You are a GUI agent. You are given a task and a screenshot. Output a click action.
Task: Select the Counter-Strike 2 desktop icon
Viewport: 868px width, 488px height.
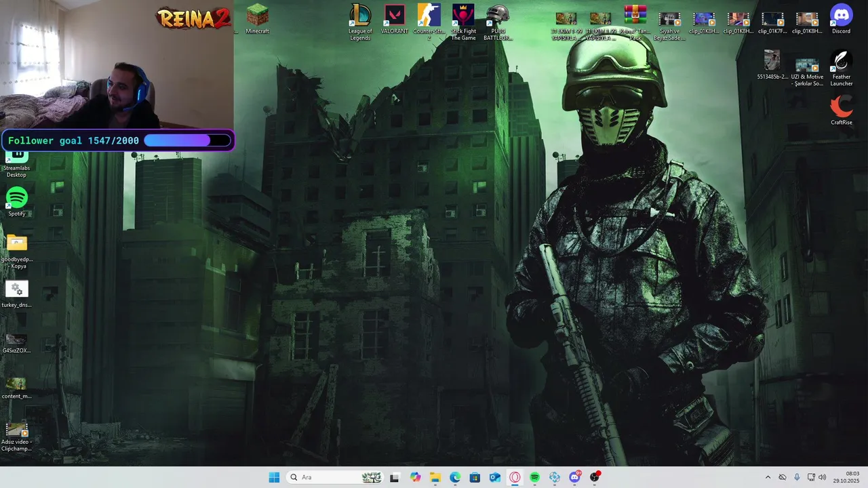click(429, 22)
